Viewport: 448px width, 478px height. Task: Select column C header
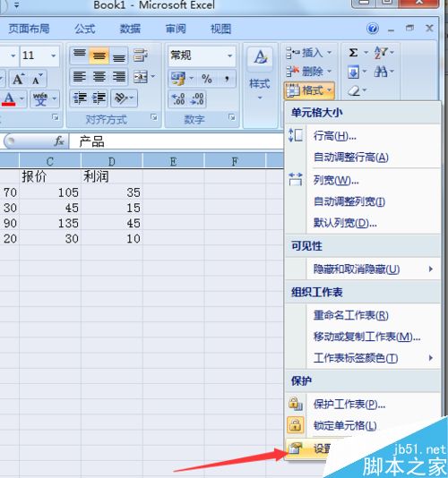click(50, 161)
